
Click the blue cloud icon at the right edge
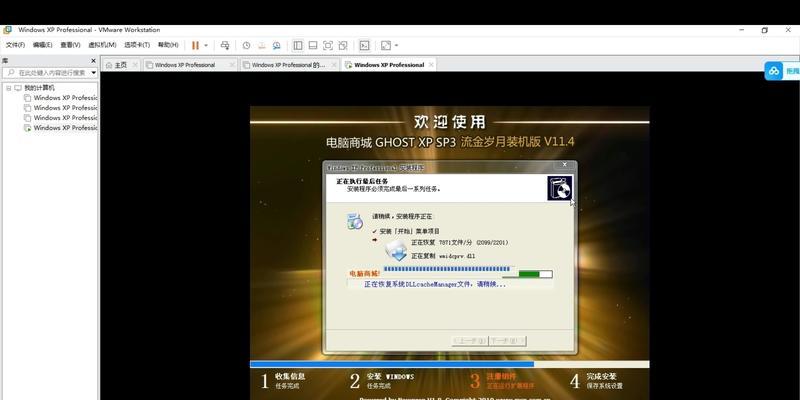(773, 71)
